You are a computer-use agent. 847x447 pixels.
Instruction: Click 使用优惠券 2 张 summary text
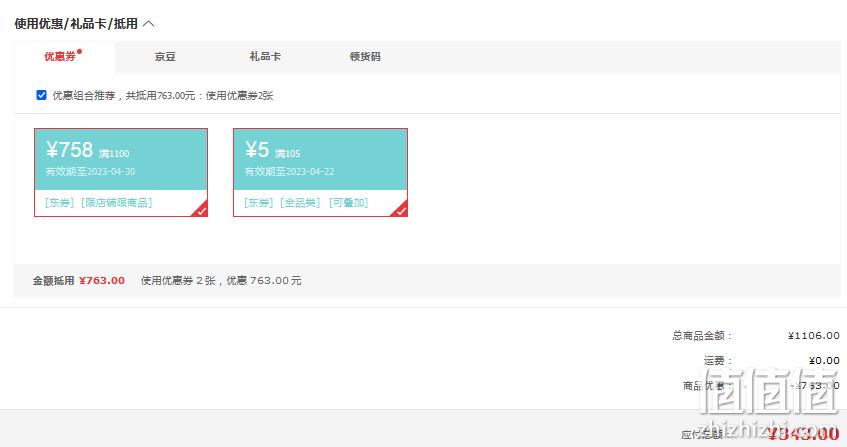[178, 281]
